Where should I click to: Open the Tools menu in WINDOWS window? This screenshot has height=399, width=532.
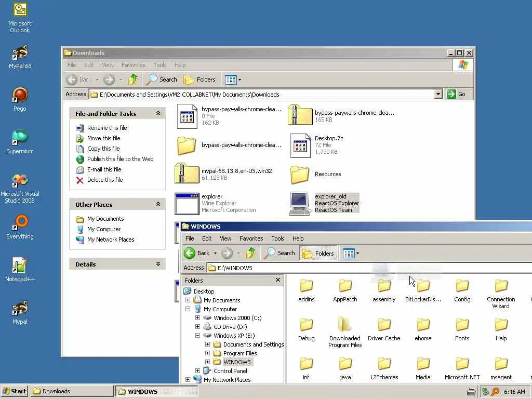pyautogui.click(x=278, y=238)
